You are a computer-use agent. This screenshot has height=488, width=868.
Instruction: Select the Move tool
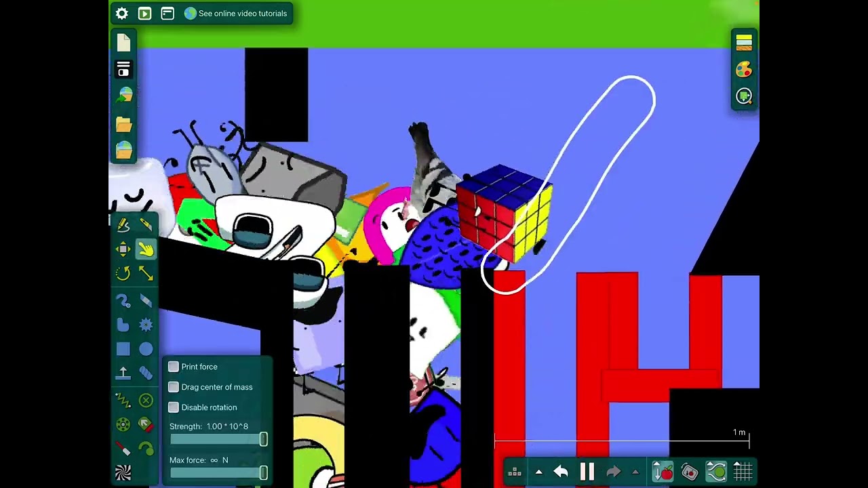(123, 249)
